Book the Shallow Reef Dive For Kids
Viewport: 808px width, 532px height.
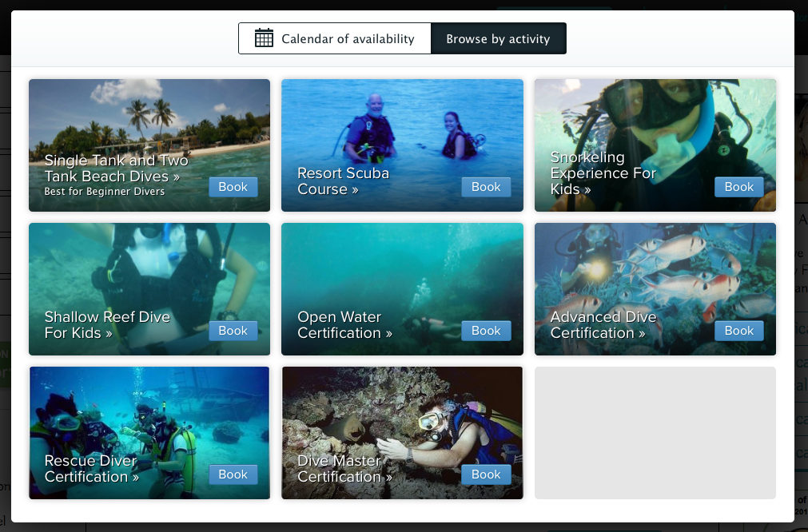tap(233, 330)
